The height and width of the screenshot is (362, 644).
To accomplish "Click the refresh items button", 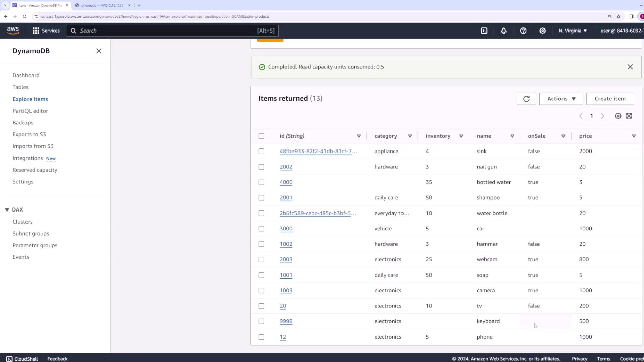I will [x=526, y=99].
